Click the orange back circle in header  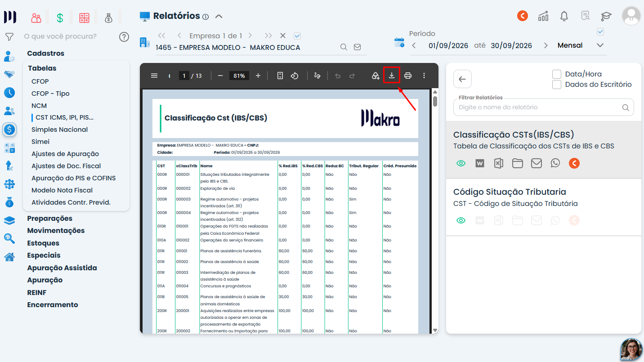[x=522, y=16]
